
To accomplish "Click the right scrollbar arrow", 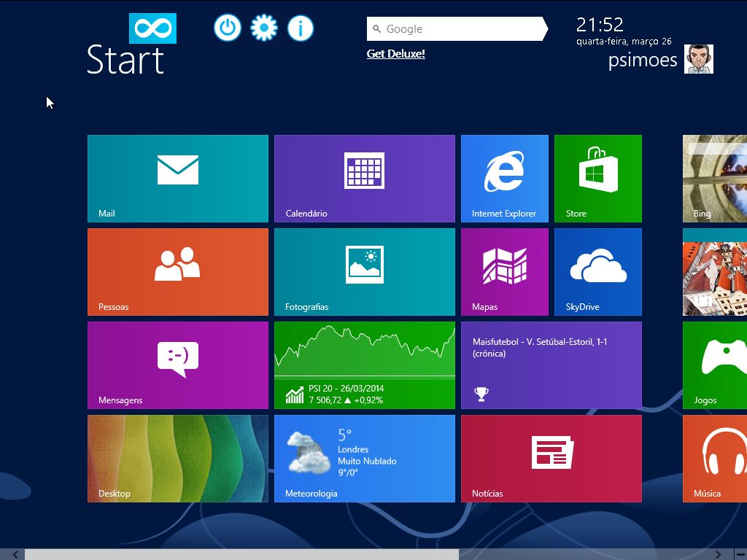I will pos(718,554).
